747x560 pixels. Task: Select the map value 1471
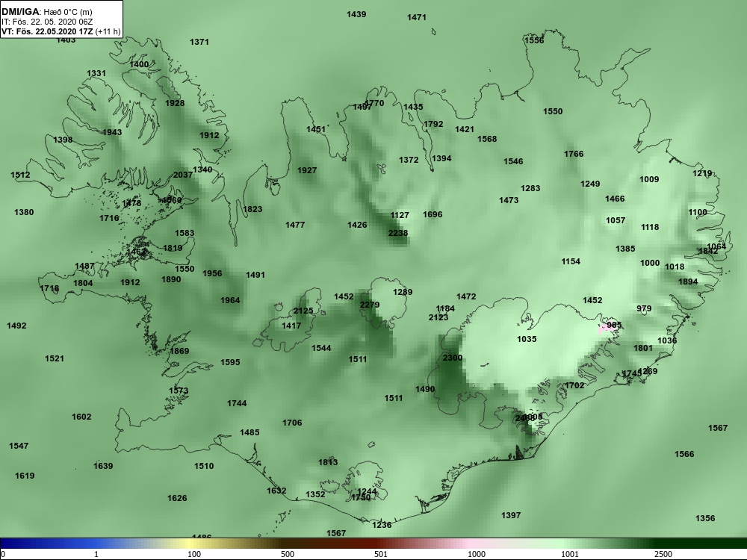point(417,17)
